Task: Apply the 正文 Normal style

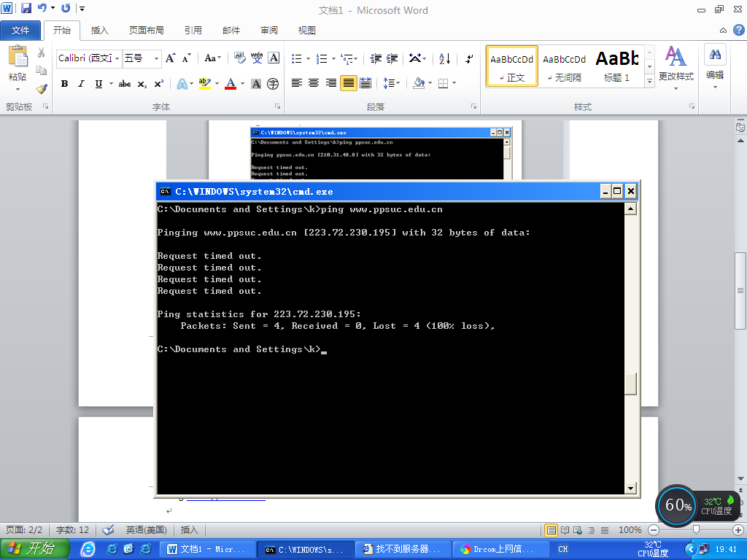Action: (512, 66)
